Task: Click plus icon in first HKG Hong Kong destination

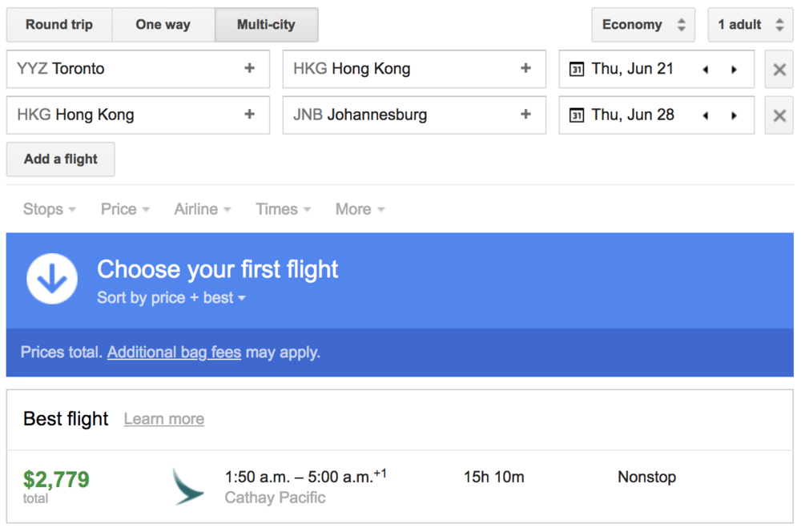Action: (526, 69)
